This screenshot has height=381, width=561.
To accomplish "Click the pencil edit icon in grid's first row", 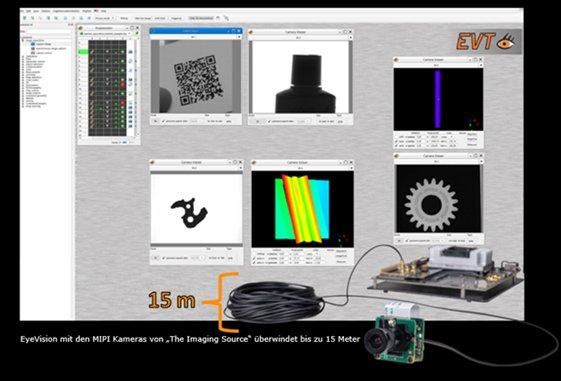I will point(92,52).
